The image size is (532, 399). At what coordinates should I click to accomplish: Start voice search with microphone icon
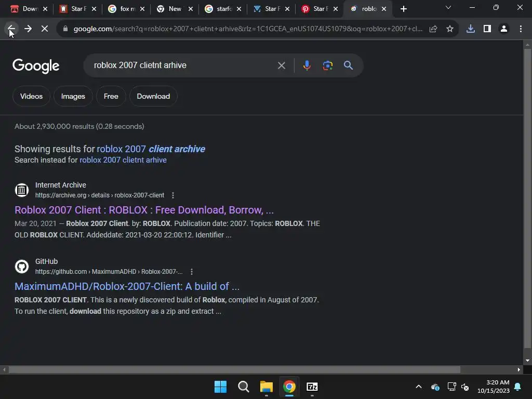point(307,65)
